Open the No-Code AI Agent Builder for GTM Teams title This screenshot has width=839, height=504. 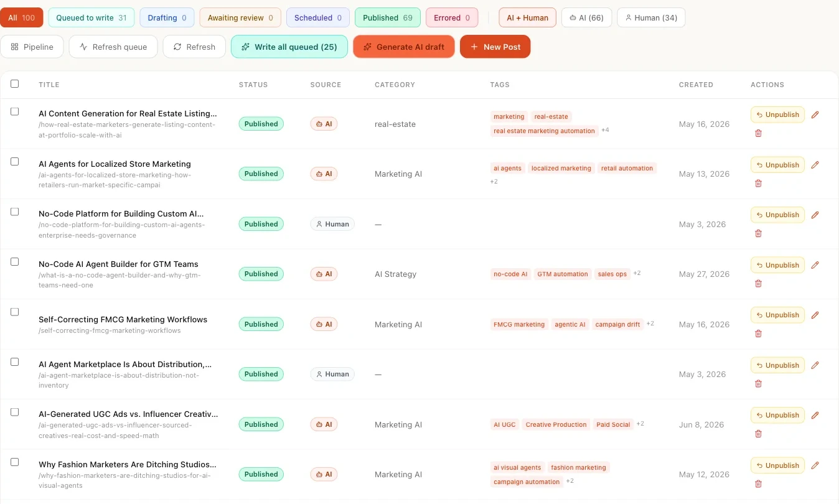pos(118,264)
